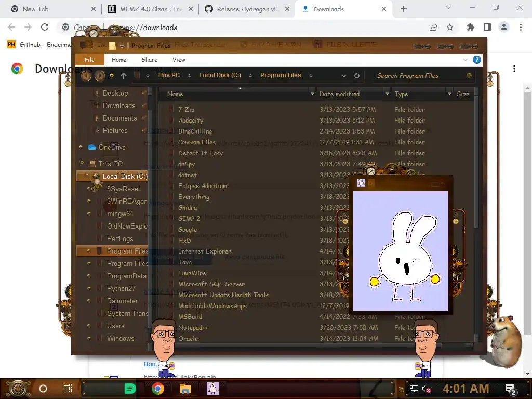Screen dimensions: 532x399
Task: Click the muted volume tray icon
Action: [x=426, y=389]
